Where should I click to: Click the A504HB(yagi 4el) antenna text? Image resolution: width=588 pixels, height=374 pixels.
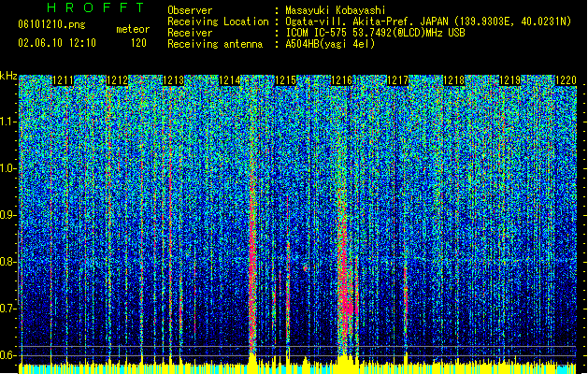(x=330, y=44)
